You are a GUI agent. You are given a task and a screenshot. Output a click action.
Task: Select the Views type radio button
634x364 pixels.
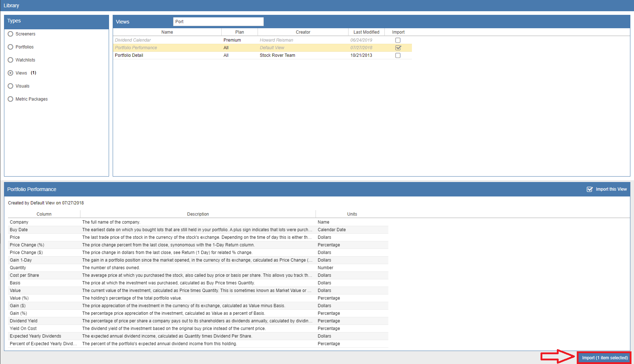click(x=11, y=73)
